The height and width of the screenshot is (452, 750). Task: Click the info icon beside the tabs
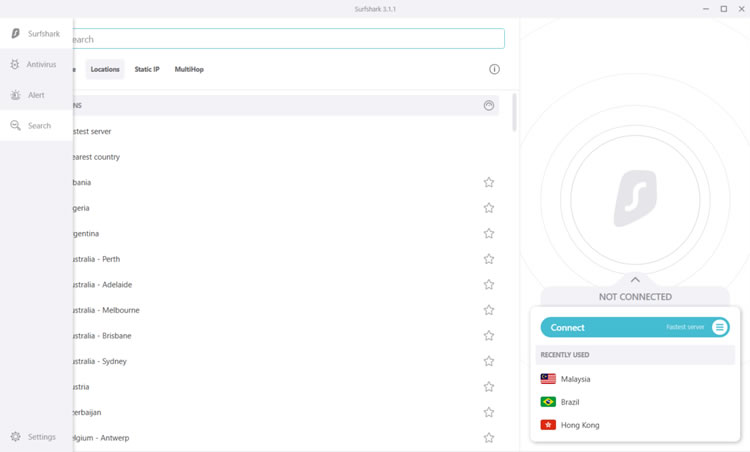pyautogui.click(x=494, y=69)
